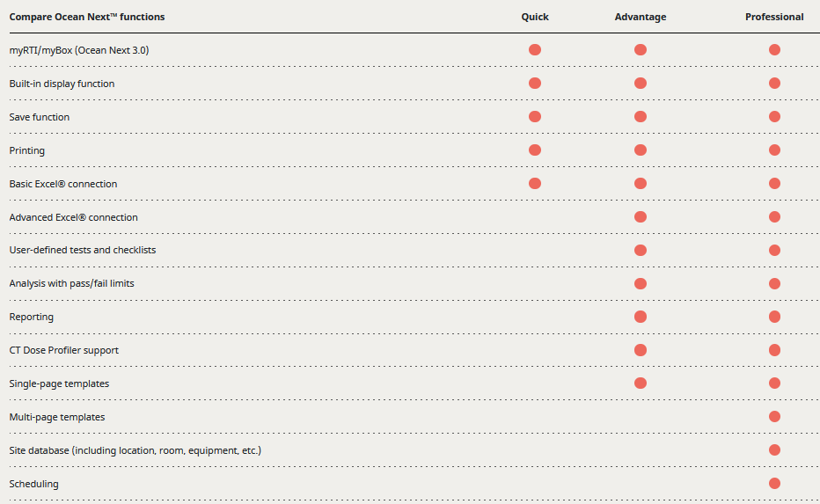Image resolution: width=820 pixels, height=504 pixels.
Task: Click the 'Compare Ocean Next functions' heading
Action: pos(87,17)
